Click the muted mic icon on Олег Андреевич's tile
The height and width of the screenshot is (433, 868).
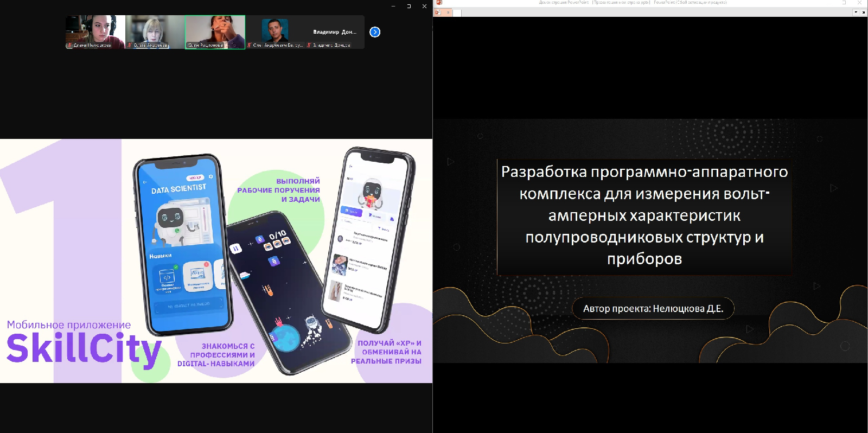[x=249, y=46]
